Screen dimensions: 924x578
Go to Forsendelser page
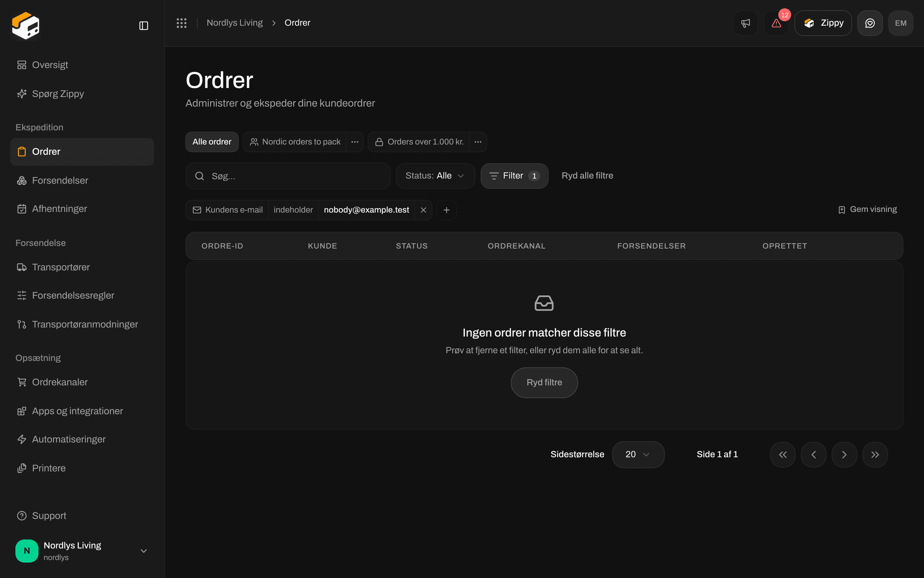click(82, 180)
